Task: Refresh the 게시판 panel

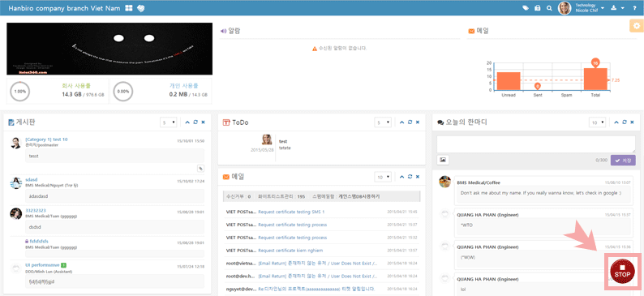Action: click(x=195, y=122)
